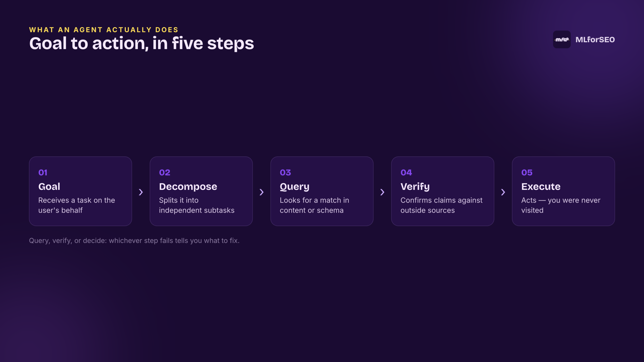
Task: Click the 'Decompose' card heading
Action: pyautogui.click(x=188, y=187)
